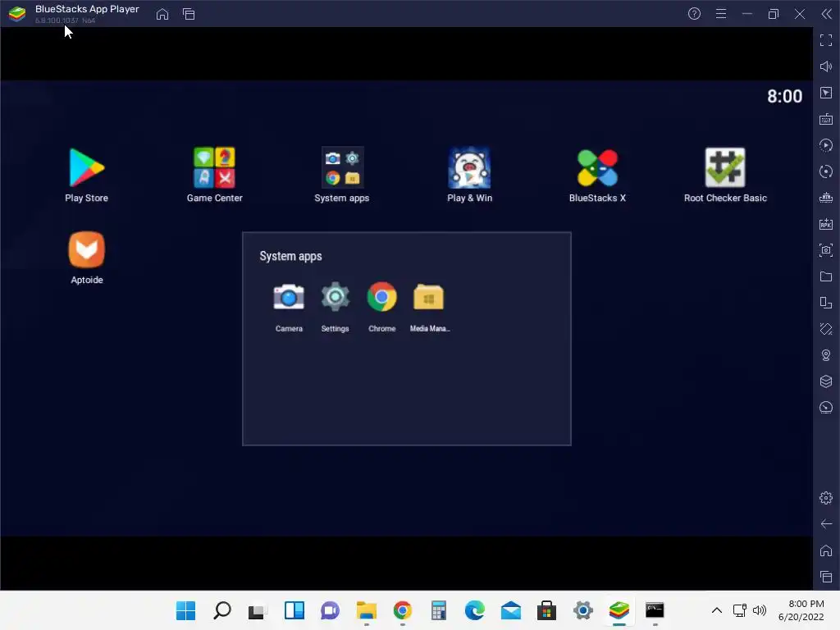Open the Set location pin icon
The width and height of the screenshot is (840, 630).
click(x=826, y=355)
